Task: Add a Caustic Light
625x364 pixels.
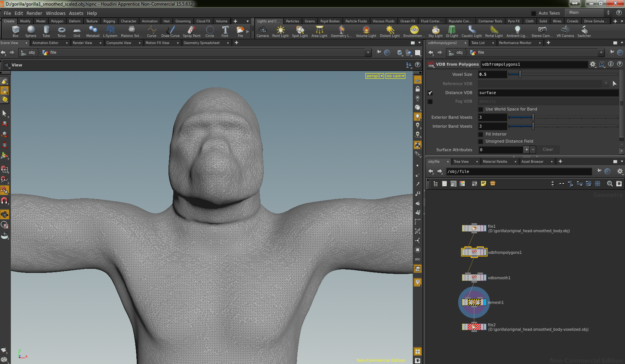Action: tap(472, 31)
